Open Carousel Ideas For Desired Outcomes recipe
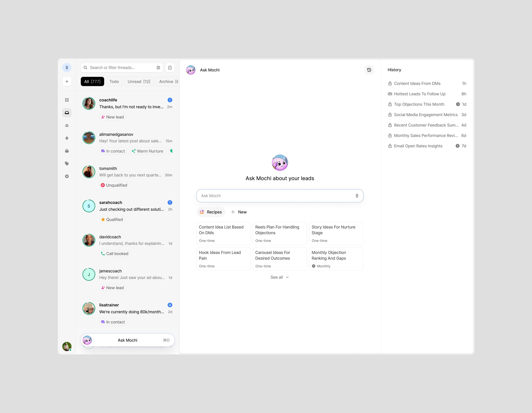 tap(280, 259)
